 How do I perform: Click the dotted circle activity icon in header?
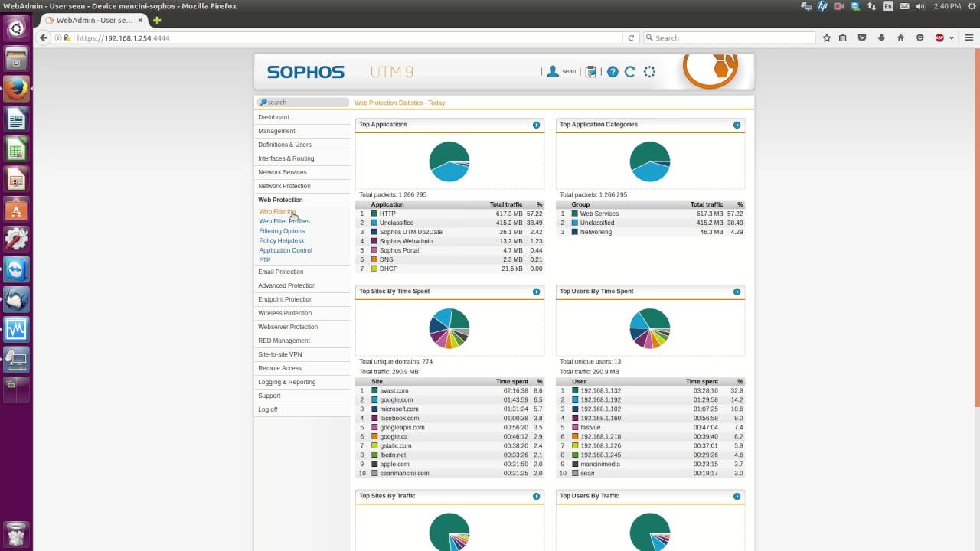(x=649, y=72)
